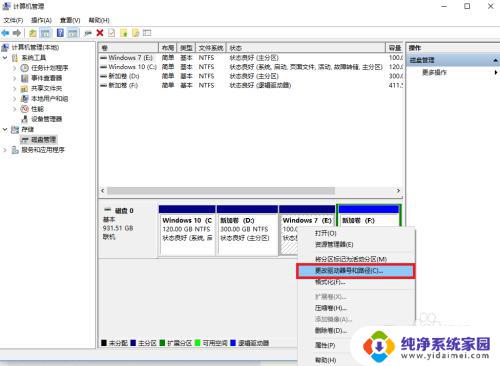Collapse the 存储 tree node
The image size is (500, 366).
5,129
